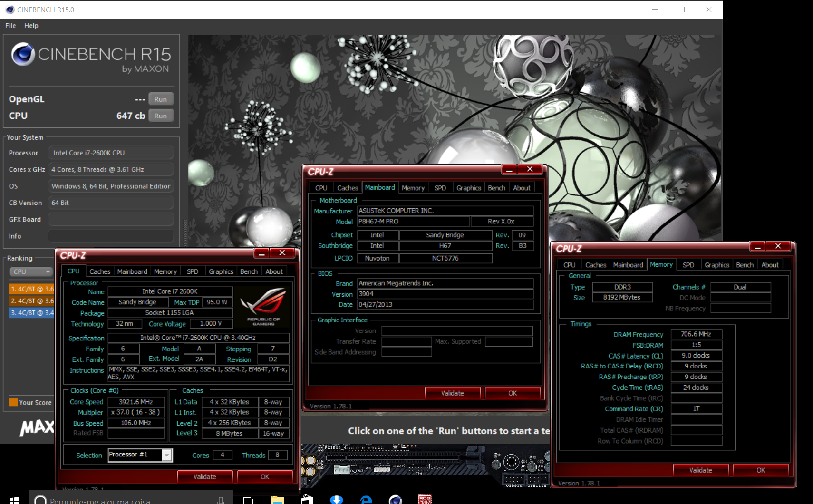813x504 pixels.
Task: Open the Ranking CPU dropdown
Action: [30, 271]
